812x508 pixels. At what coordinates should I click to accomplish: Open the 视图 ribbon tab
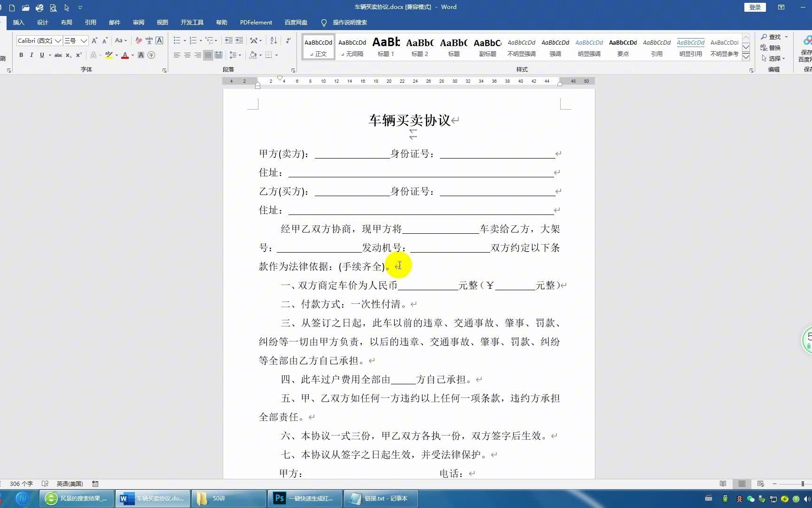click(163, 22)
